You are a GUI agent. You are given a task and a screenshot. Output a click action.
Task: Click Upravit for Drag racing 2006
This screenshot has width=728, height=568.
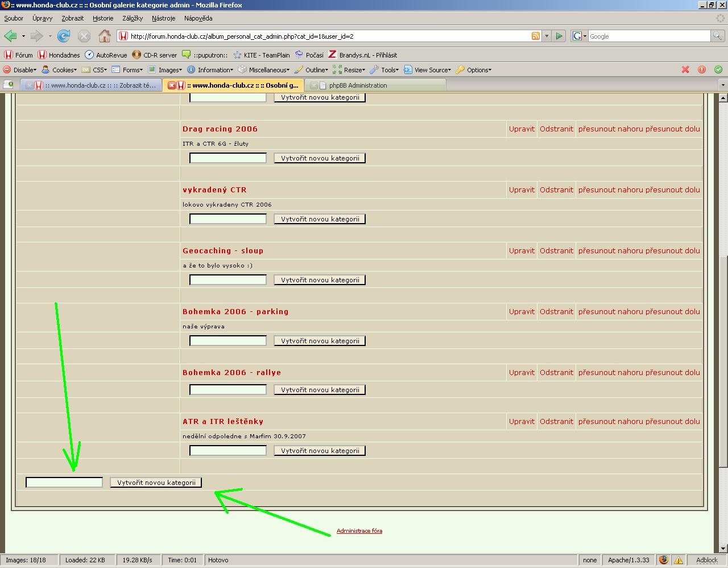tap(522, 129)
